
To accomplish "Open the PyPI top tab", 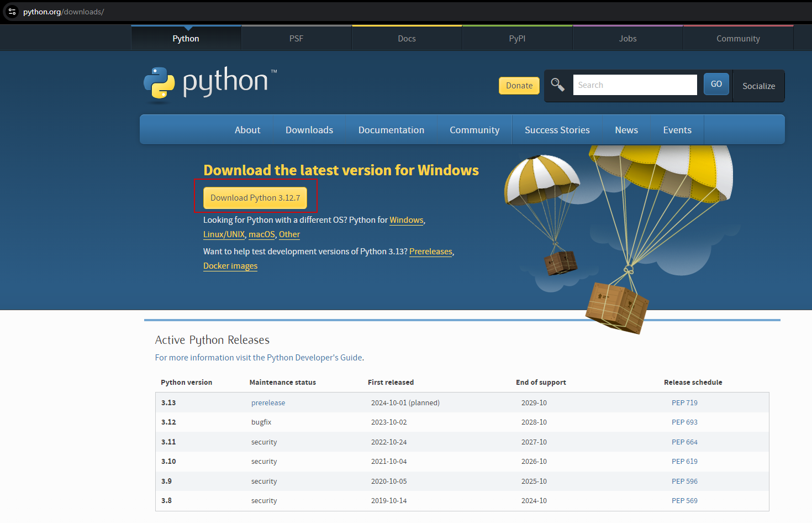I will click(517, 38).
